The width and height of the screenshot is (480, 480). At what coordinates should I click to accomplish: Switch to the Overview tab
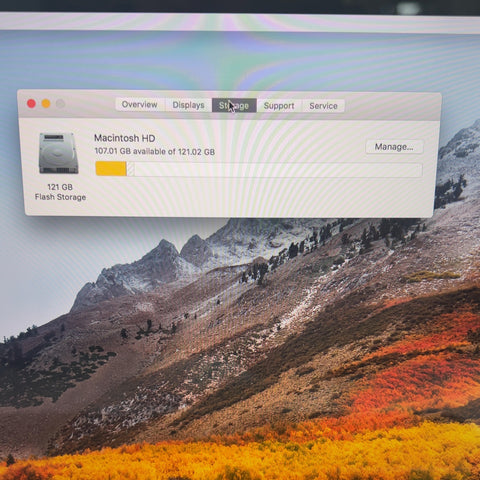[x=140, y=104]
